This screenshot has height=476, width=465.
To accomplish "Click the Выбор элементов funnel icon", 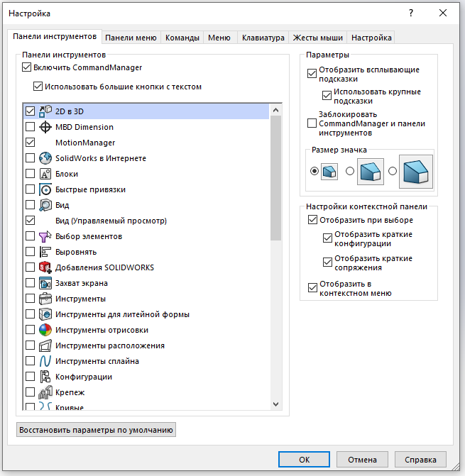I will pyautogui.click(x=45, y=236).
